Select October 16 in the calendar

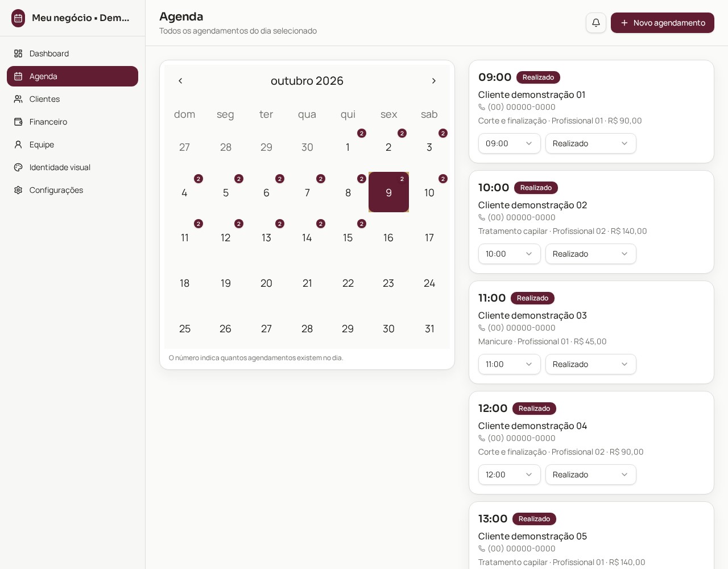(388, 238)
